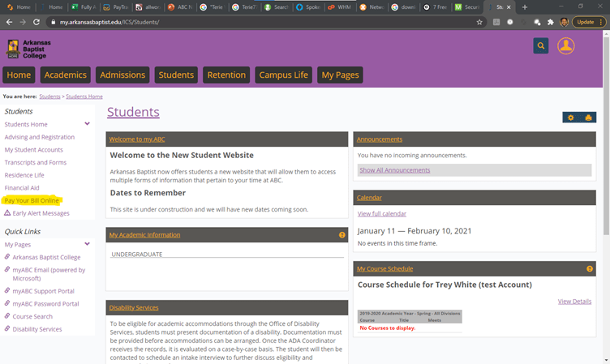This screenshot has width=610, height=364.
Task: Collapse the Students Home sidebar section
Action: pos(87,124)
